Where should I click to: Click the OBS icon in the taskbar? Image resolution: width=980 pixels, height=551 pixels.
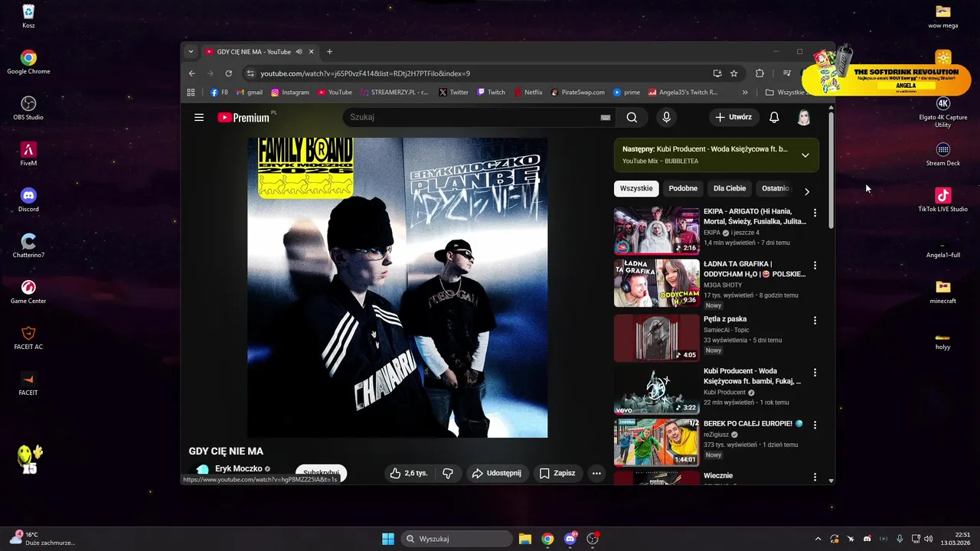point(593,539)
